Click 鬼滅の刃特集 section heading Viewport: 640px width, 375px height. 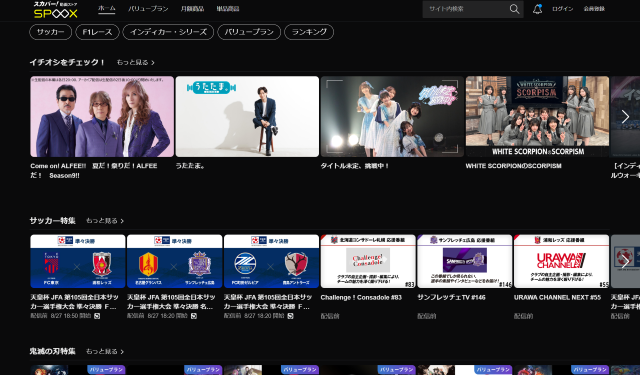pos(52,351)
